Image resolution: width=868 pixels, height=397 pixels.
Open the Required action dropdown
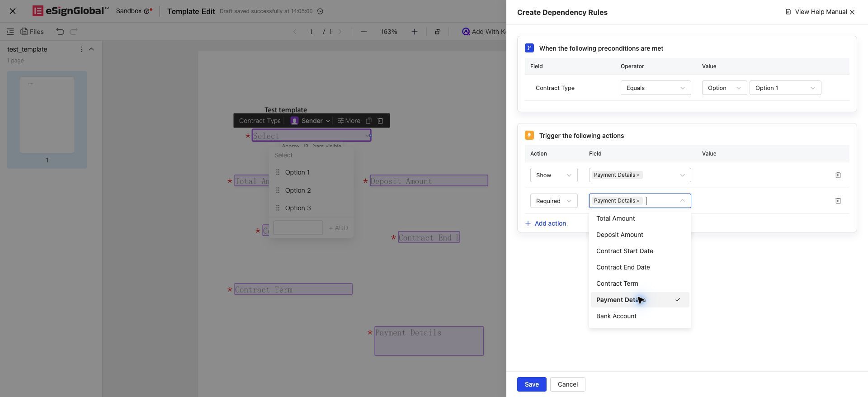pos(554,201)
